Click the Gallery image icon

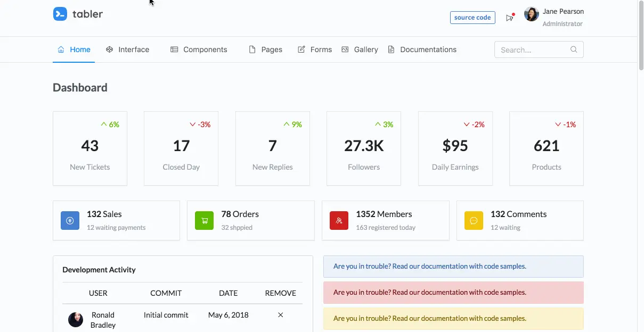(345, 49)
